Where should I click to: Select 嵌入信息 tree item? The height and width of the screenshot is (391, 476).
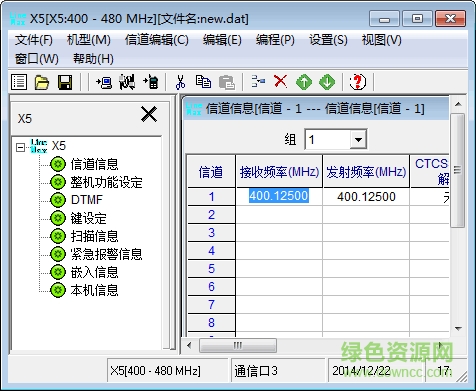coord(94,272)
